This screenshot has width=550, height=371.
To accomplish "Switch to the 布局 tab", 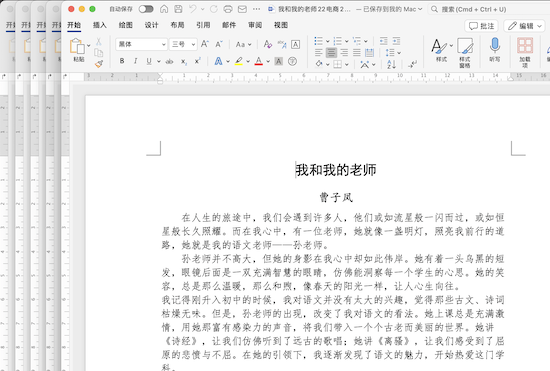I will (177, 25).
